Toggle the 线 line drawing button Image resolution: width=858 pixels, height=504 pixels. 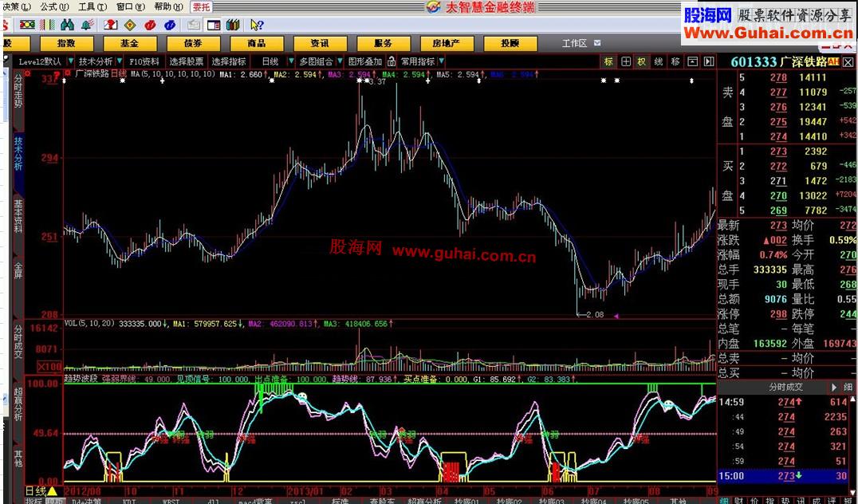[x=659, y=62]
